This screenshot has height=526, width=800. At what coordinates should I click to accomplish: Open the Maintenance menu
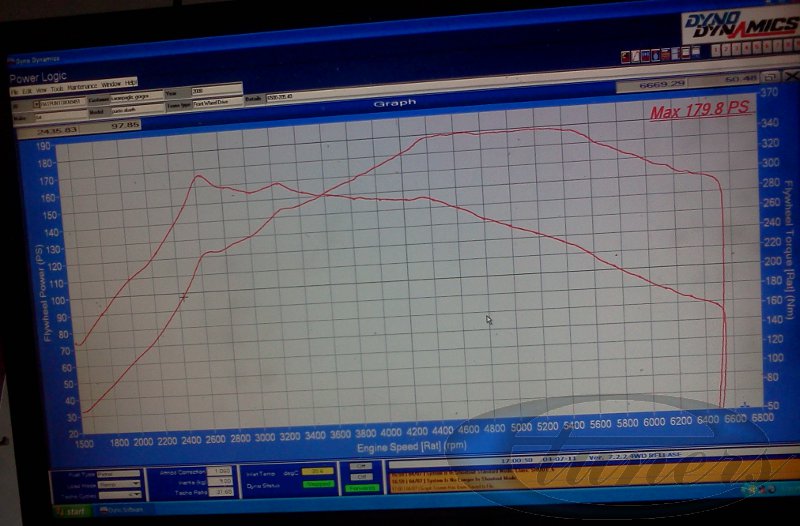(x=82, y=87)
